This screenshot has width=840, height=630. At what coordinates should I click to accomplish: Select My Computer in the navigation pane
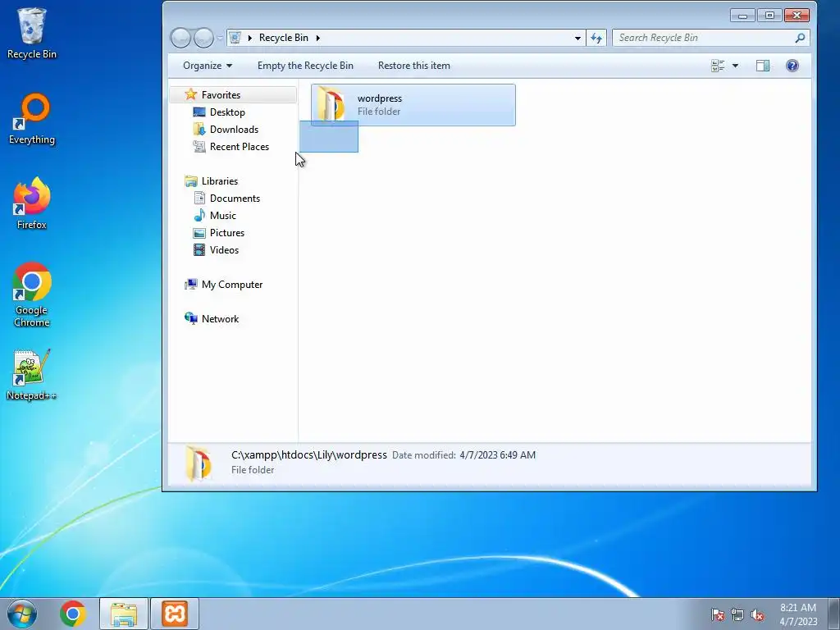click(232, 285)
